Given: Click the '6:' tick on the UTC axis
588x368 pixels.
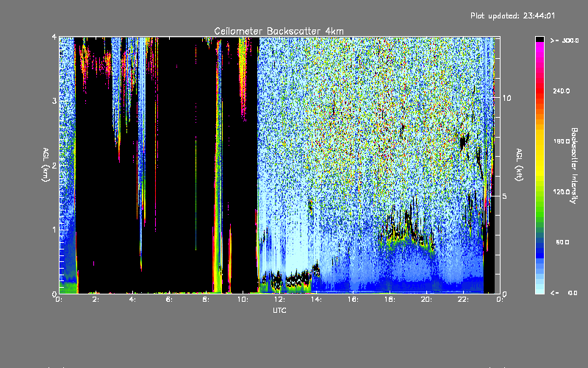Looking at the screenshot, I should (169, 300).
